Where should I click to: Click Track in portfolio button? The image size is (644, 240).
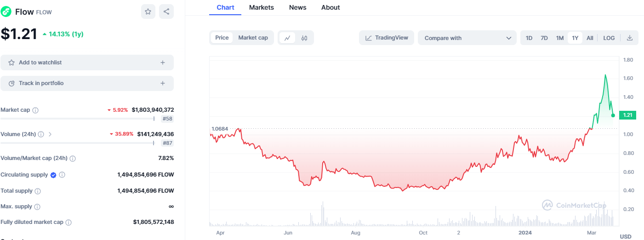coord(87,83)
